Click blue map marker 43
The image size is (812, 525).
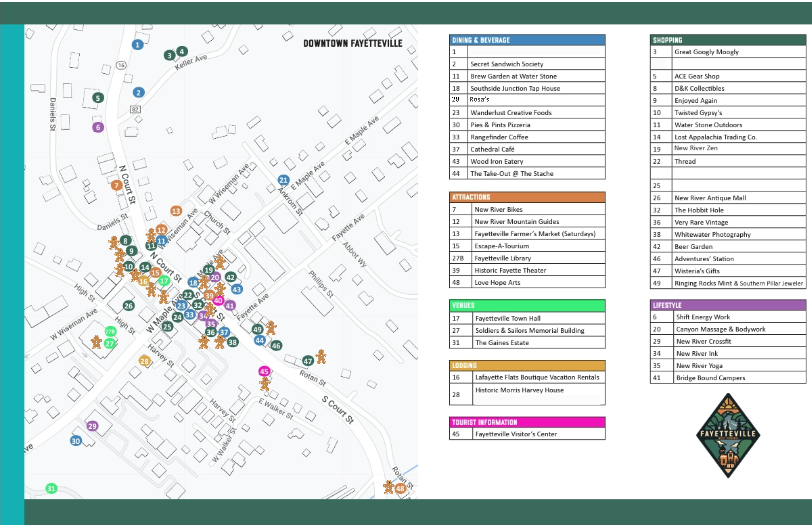tap(236, 289)
